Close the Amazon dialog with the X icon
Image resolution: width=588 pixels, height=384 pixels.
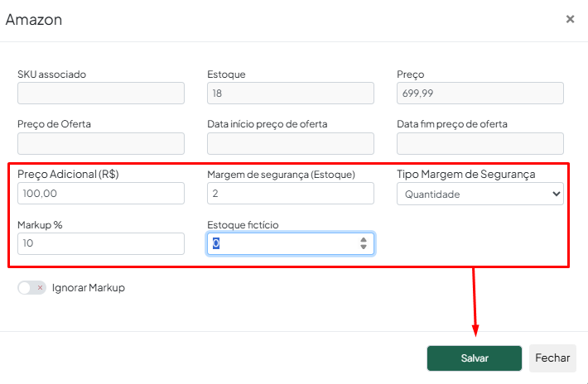pyautogui.click(x=570, y=19)
